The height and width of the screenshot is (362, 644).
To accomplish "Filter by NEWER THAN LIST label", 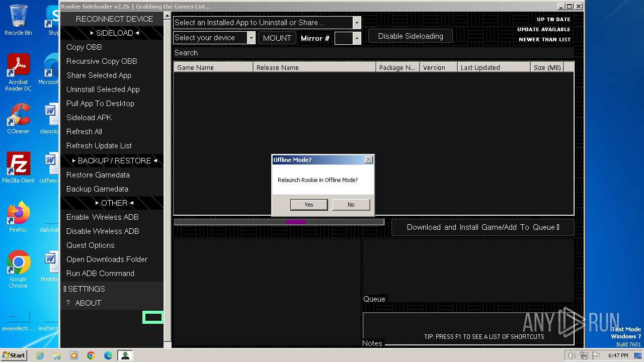I will (545, 40).
